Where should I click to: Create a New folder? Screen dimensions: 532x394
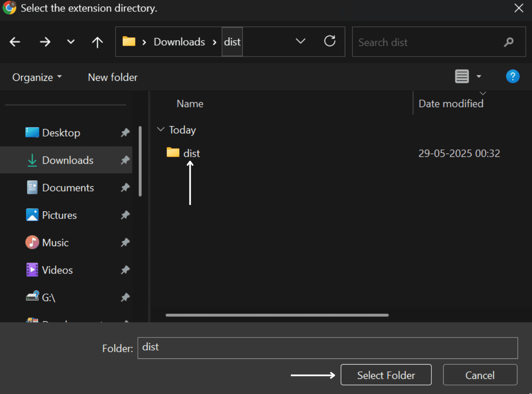click(x=113, y=77)
